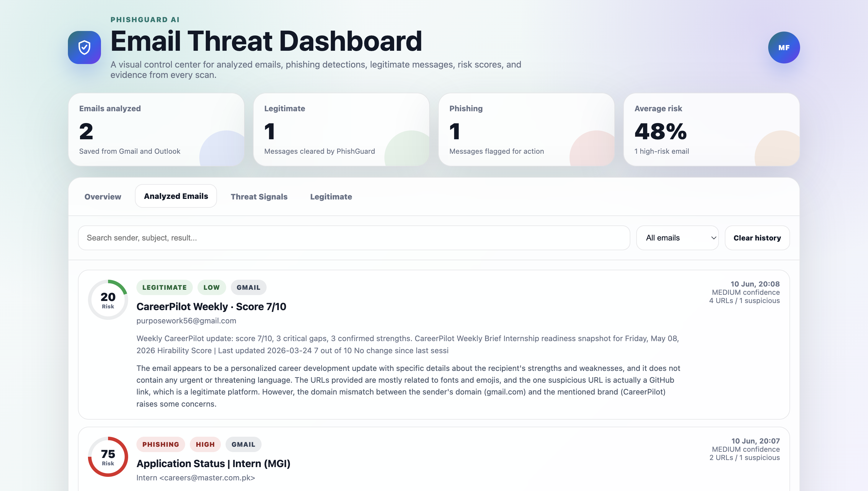Click the PHISHING badge
Screen dimensions: 868x491
coord(161,444)
